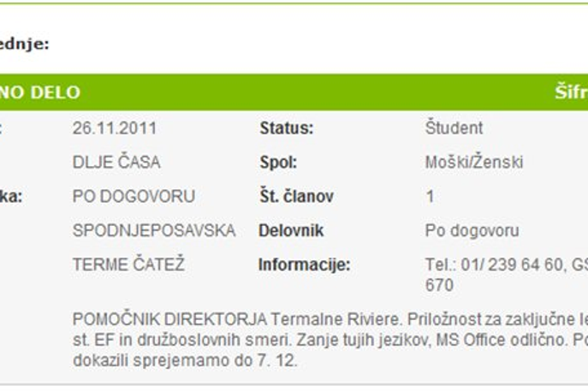The width and height of the screenshot is (588, 392).
Task: Select the date 26.11.2011
Action: [x=115, y=128]
